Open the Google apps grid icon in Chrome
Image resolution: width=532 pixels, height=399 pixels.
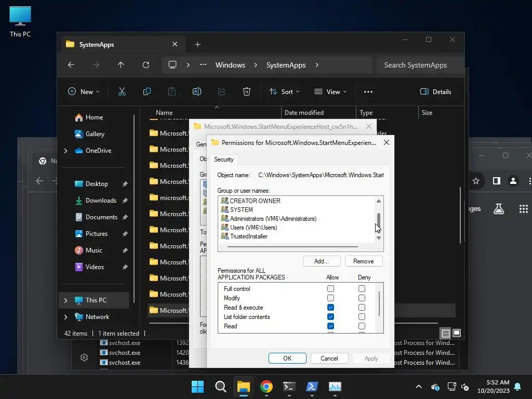click(x=524, y=209)
